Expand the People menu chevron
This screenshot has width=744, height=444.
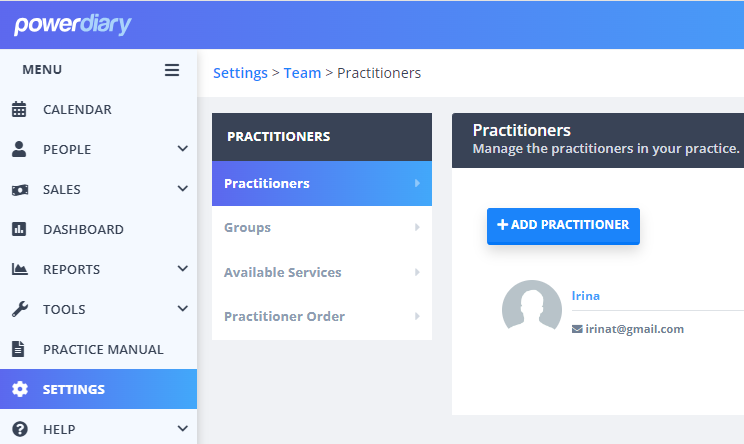tap(183, 148)
